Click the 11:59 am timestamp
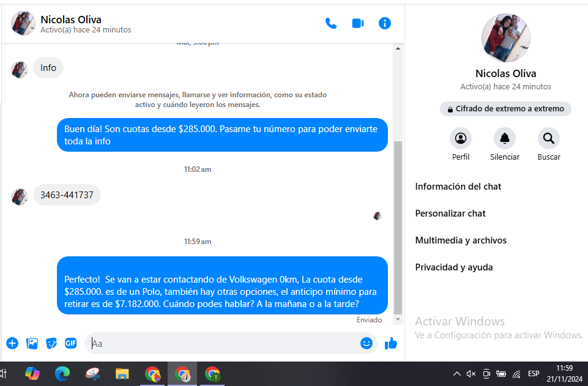Screen dimensions: 588x386 tap(198, 242)
